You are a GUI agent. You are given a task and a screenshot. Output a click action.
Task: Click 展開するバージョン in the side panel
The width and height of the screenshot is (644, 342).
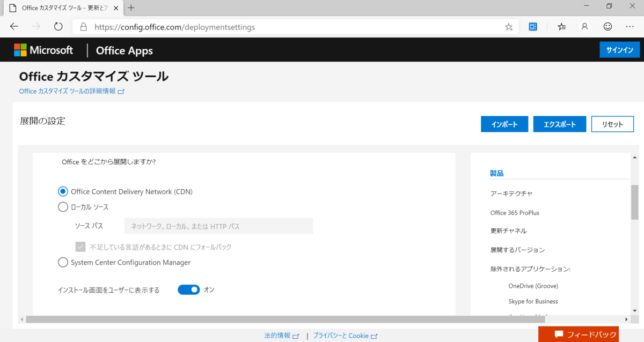click(517, 250)
